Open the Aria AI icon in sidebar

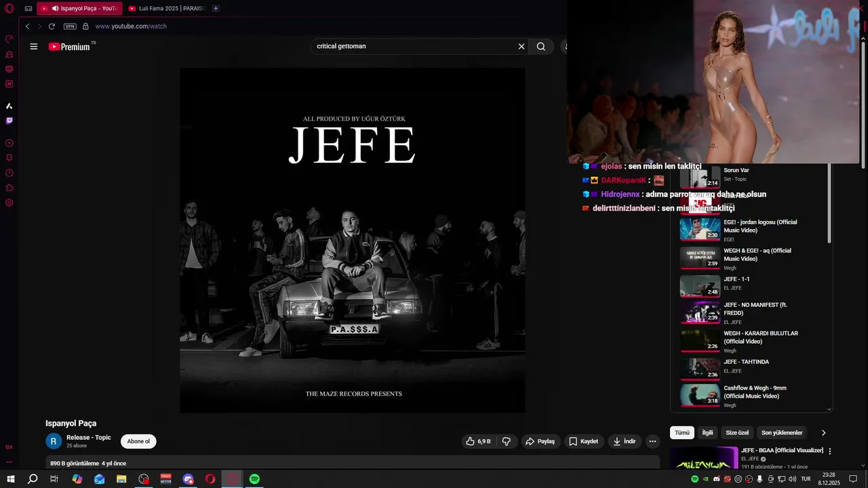9,106
